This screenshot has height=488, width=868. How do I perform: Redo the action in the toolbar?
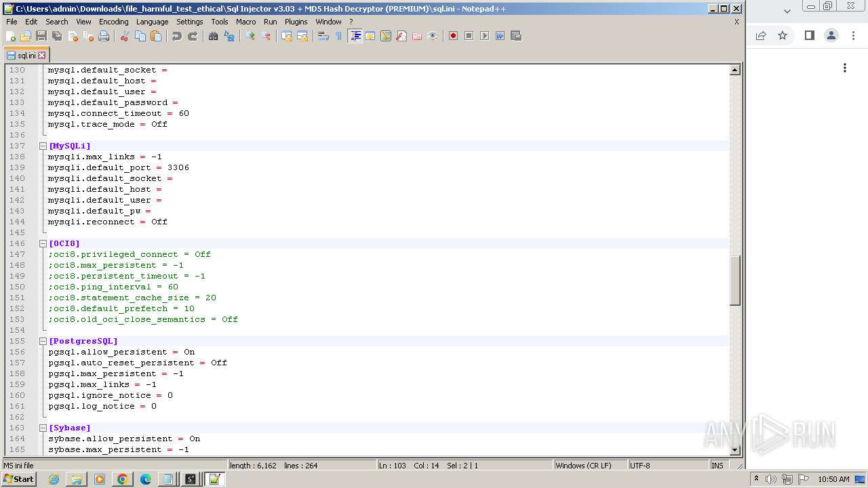pos(193,36)
